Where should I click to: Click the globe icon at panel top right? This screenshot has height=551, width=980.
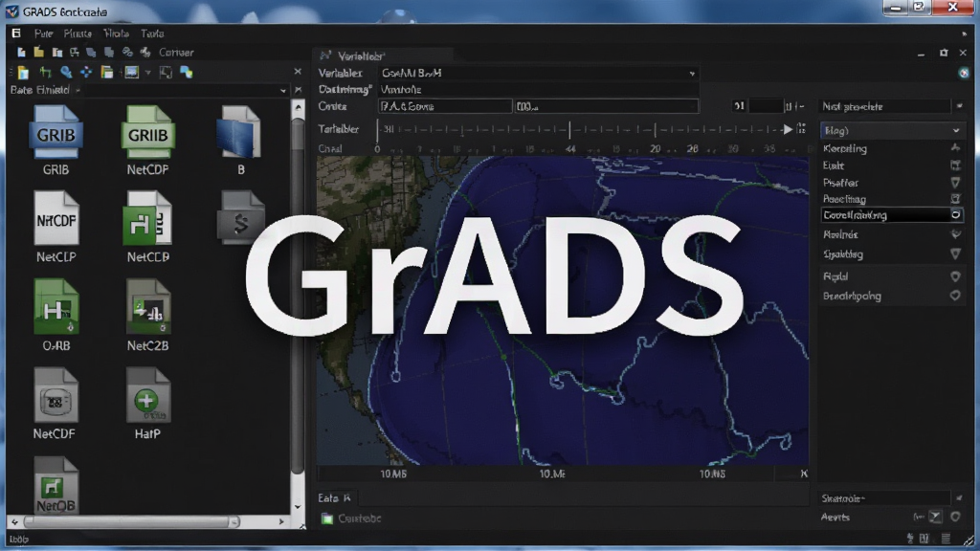[x=964, y=73]
